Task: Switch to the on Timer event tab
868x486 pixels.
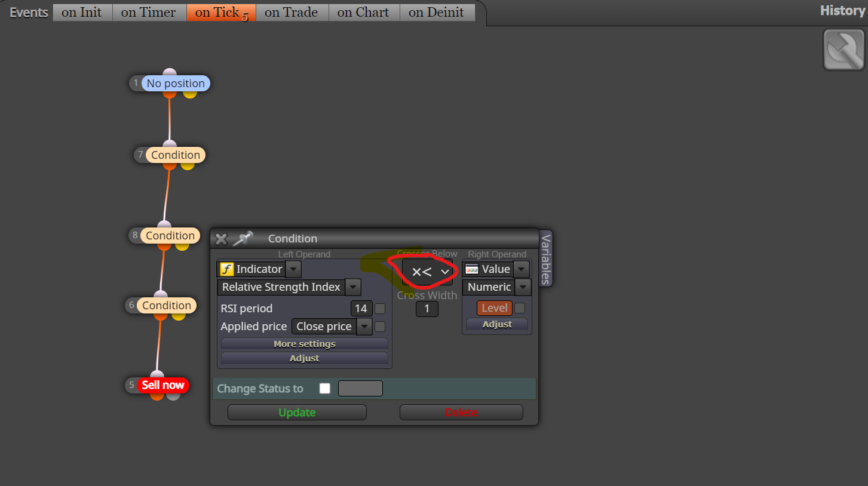Action: point(149,13)
